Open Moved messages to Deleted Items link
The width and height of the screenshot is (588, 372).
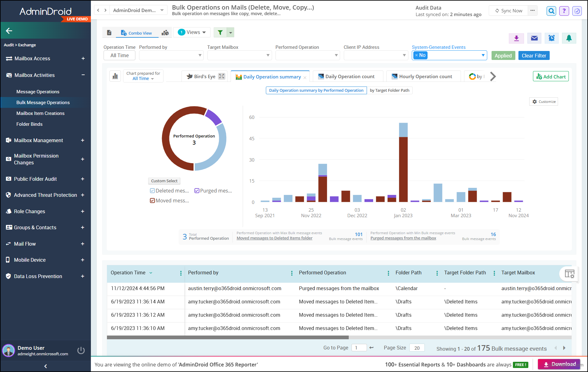tap(275, 238)
